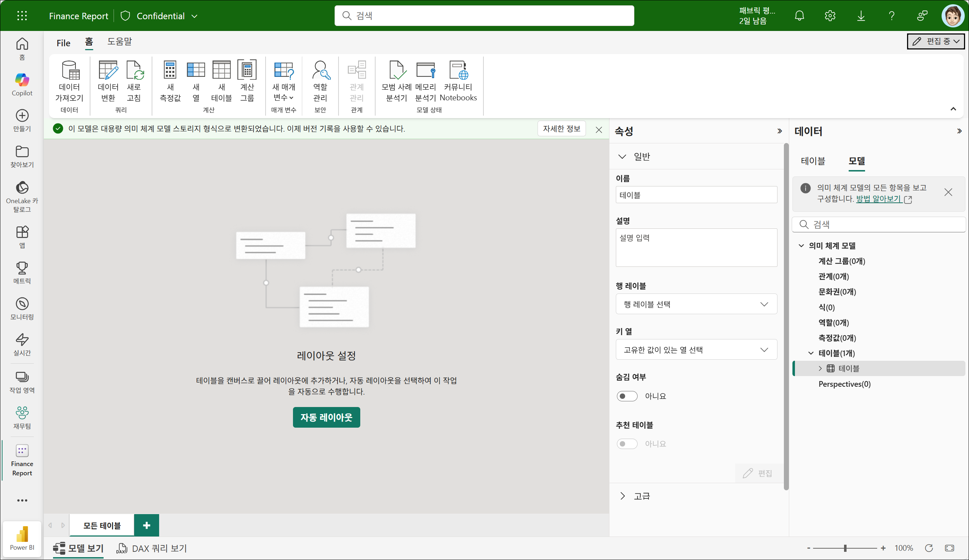Open the 행 레이블 선택 dropdown

click(696, 304)
